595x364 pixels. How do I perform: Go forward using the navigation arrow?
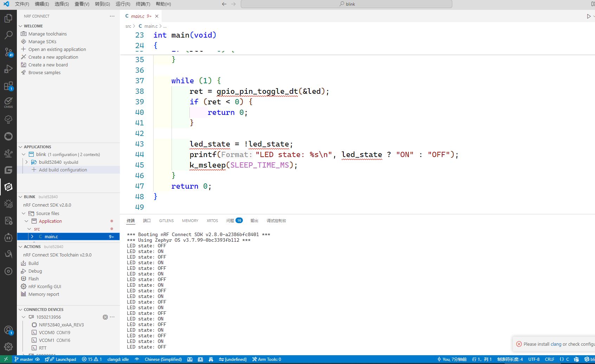click(233, 4)
